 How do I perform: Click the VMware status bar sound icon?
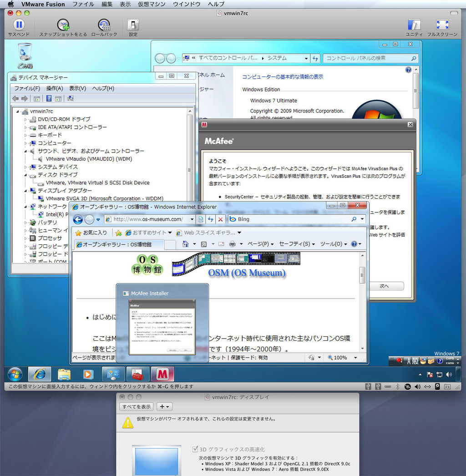coord(418,386)
